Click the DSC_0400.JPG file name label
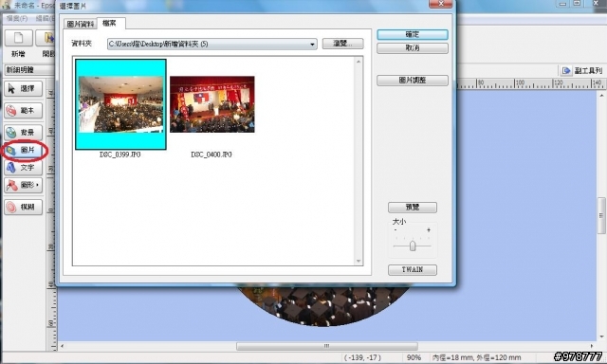This screenshot has height=364, width=607. click(x=212, y=155)
